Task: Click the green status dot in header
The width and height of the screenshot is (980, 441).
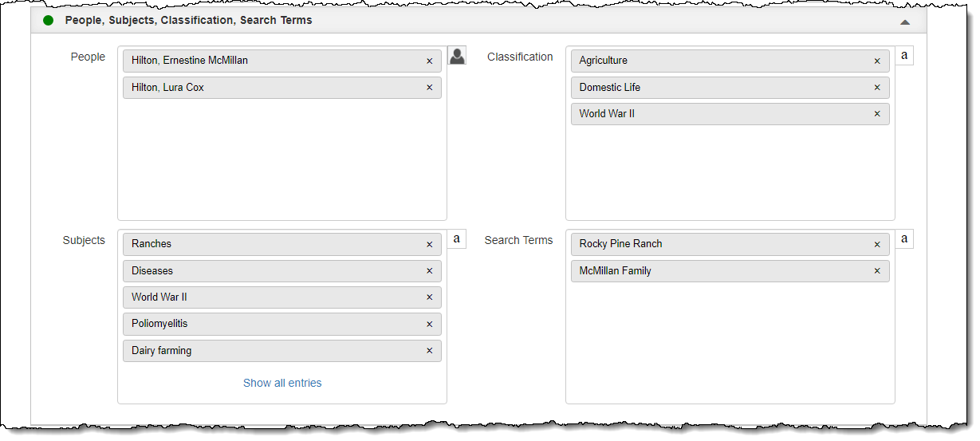Action: coord(49,21)
